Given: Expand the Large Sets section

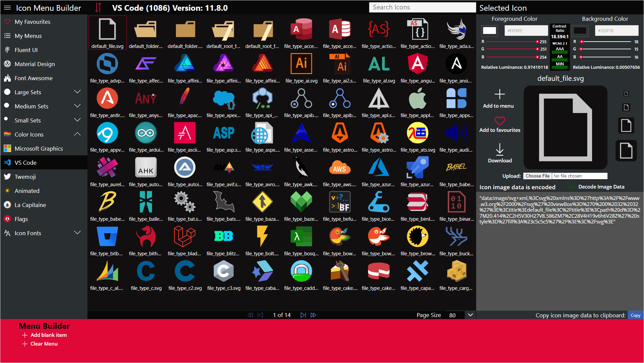Looking at the screenshot, I should pyautogui.click(x=77, y=92).
